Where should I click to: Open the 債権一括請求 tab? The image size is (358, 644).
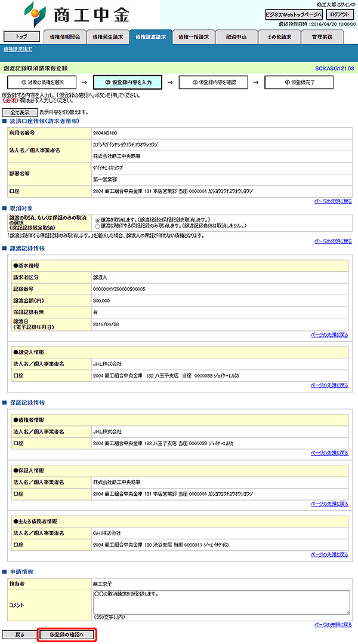(x=193, y=37)
